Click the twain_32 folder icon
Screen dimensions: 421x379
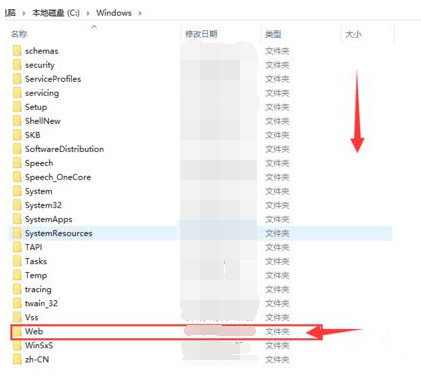tap(17, 303)
